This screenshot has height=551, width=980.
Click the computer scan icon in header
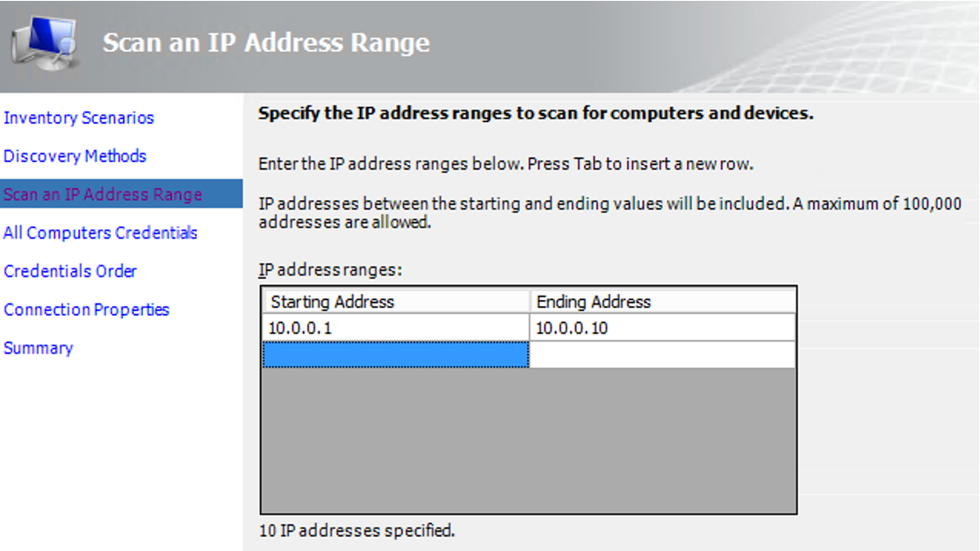tap(45, 42)
